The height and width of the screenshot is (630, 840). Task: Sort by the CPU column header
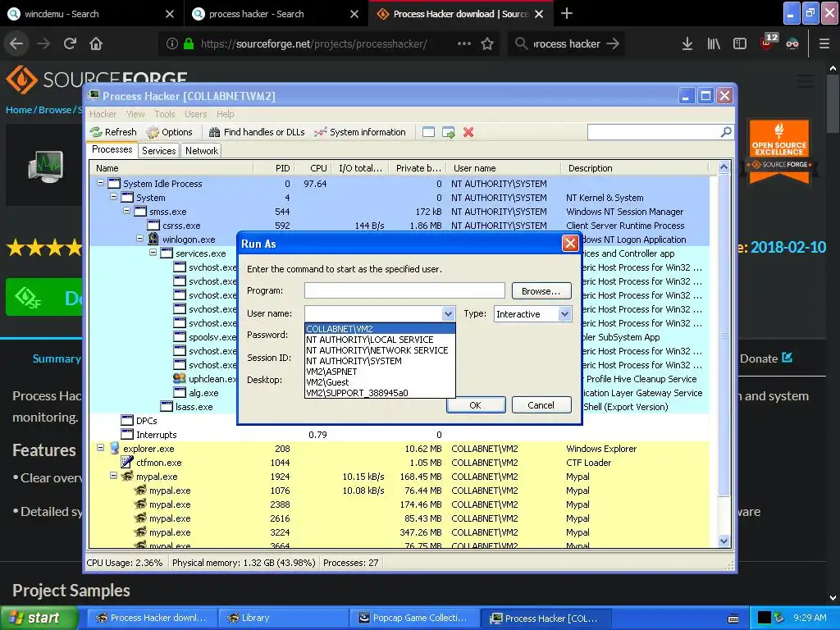point(313,168)
